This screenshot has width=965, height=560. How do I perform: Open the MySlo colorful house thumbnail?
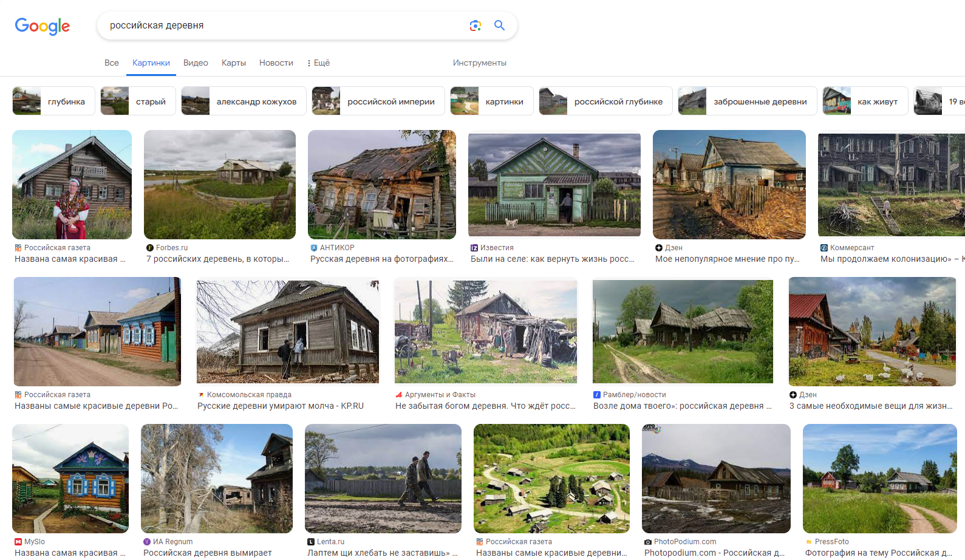(x=70, y=479)
